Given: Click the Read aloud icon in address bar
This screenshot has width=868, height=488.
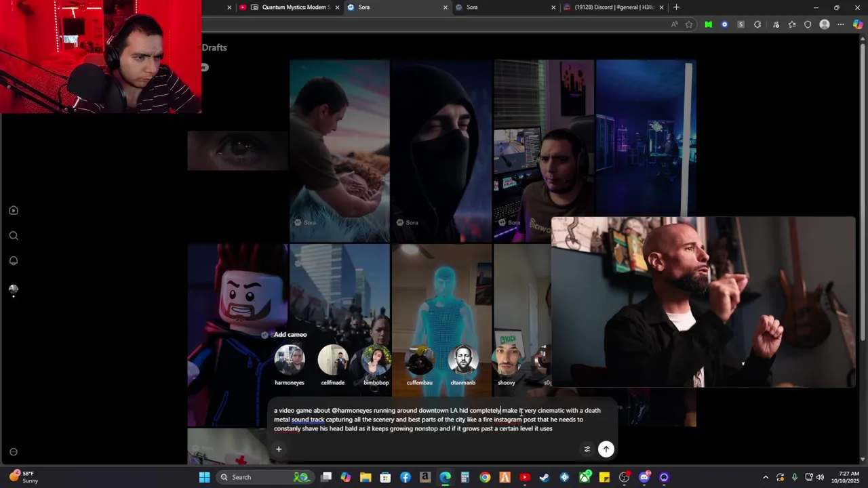Looking at the screenshot, I should click(674, 24).
